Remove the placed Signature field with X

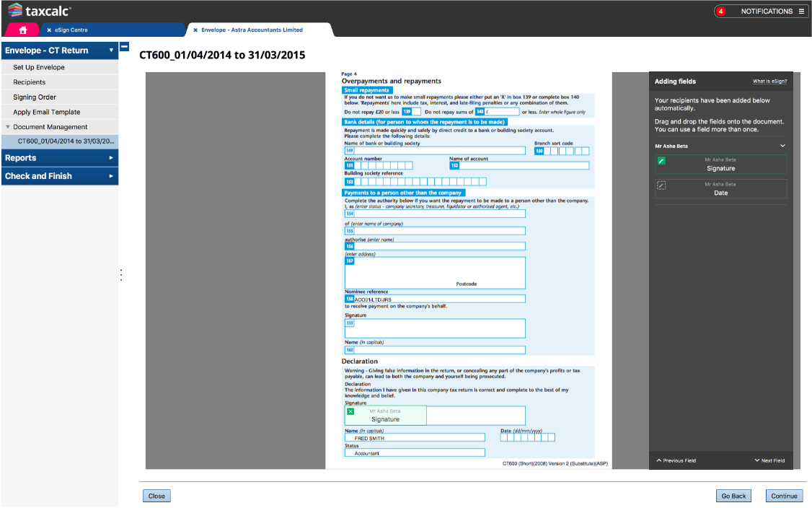[350, 411]
